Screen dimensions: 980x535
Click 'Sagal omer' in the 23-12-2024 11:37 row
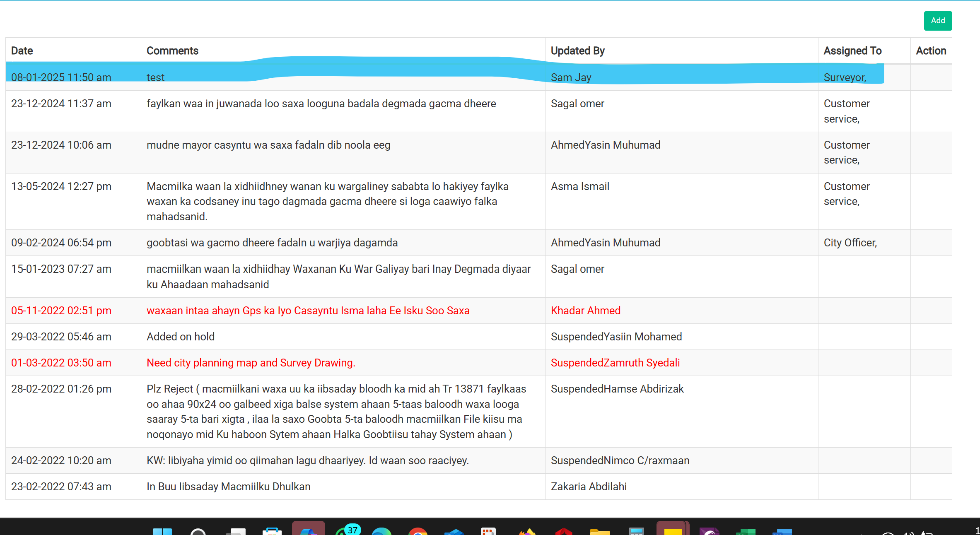tap(577, 104)
